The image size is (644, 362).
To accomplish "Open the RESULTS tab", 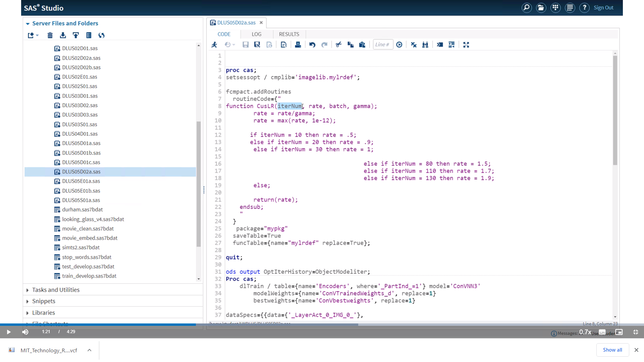I will click(x=289, y=34).
